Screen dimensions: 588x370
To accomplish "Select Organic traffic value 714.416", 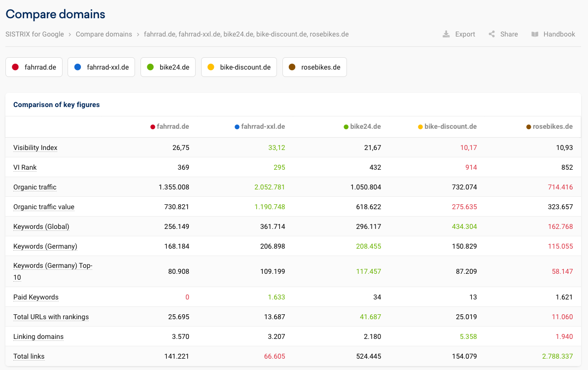I will 560,187.
